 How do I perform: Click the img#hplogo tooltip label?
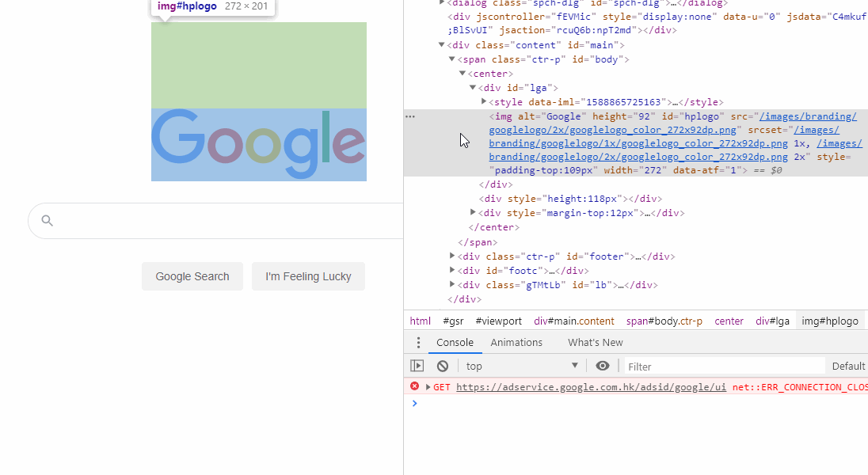coord(187,6)
